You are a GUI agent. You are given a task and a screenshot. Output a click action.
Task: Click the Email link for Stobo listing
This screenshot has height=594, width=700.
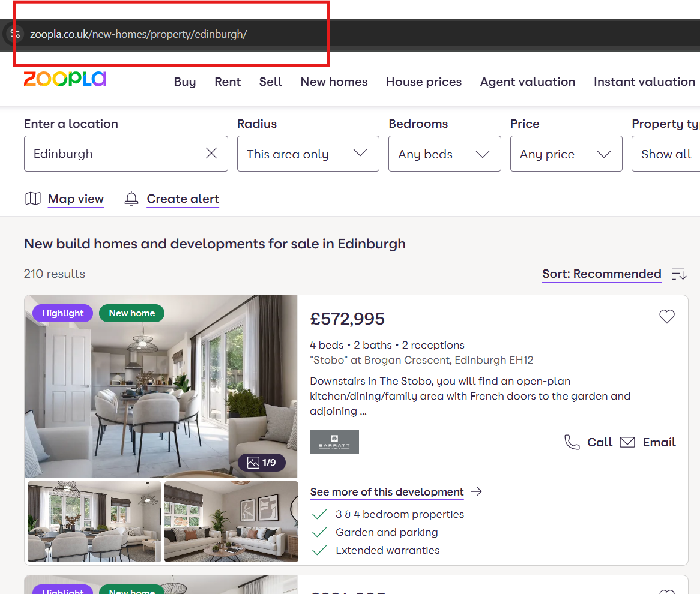point(659,442)
